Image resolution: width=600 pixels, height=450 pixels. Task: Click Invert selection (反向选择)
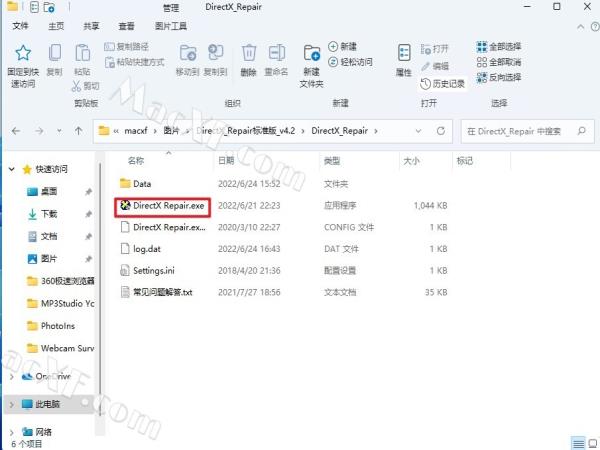tap(499, 77)
